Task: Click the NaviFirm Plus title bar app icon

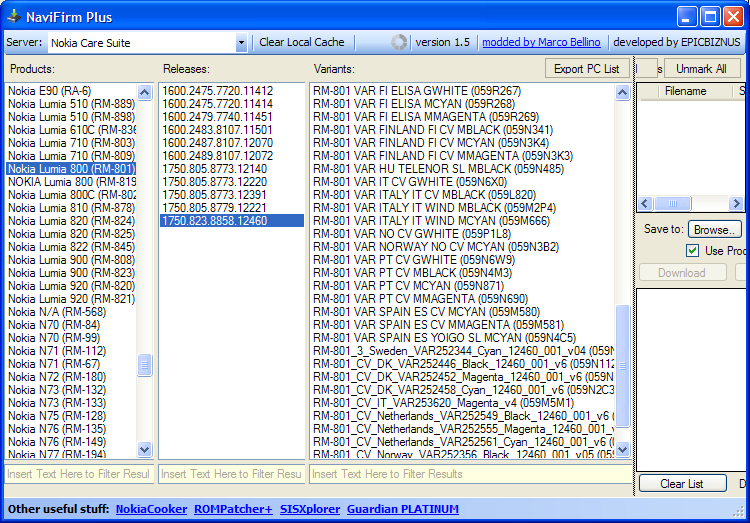Action: [14, 17]
